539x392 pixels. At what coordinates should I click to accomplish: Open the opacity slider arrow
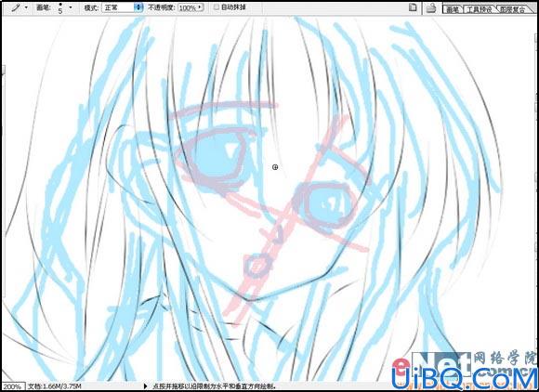[201, 7]
